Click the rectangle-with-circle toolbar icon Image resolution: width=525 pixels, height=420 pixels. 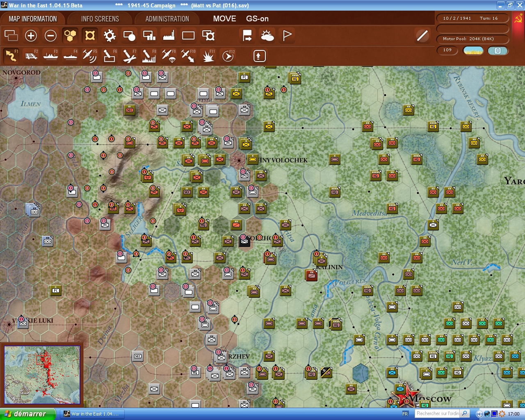[129, 36]
